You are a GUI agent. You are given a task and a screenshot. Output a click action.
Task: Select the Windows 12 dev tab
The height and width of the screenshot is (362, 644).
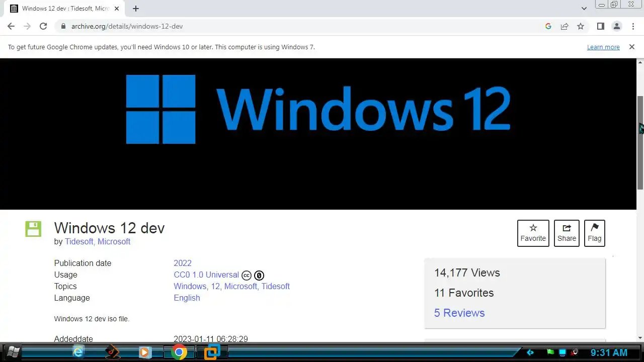tap(65, 9)
